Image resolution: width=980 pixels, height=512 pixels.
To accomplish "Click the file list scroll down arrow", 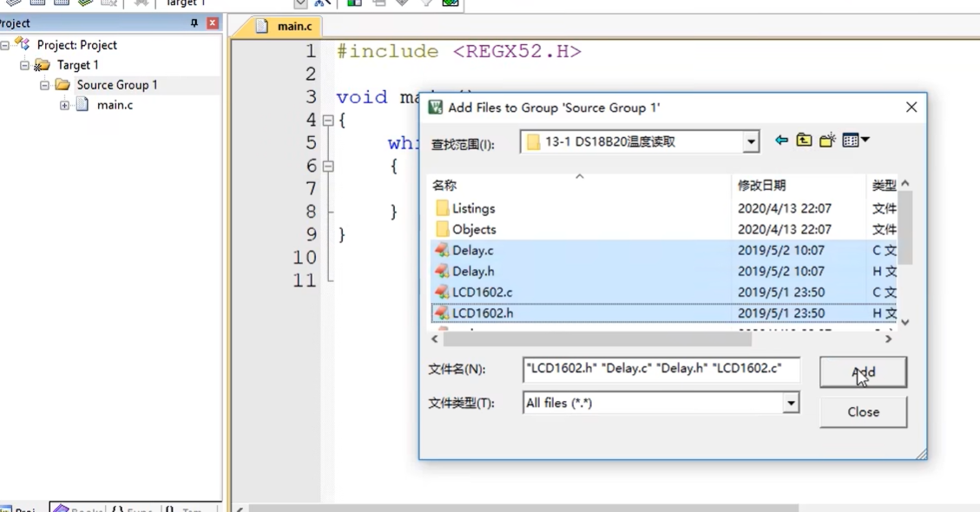I will click(x=905, y=322).
